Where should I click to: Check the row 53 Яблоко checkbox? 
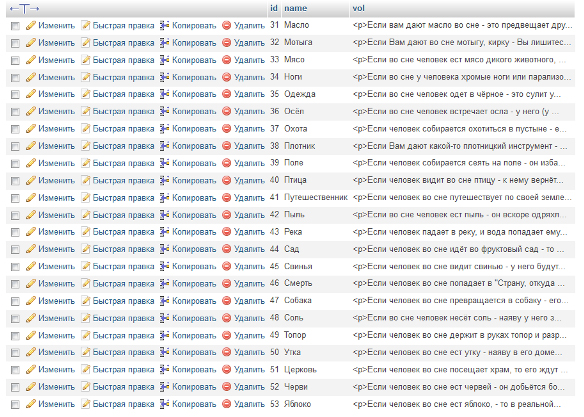click(15, 404)
